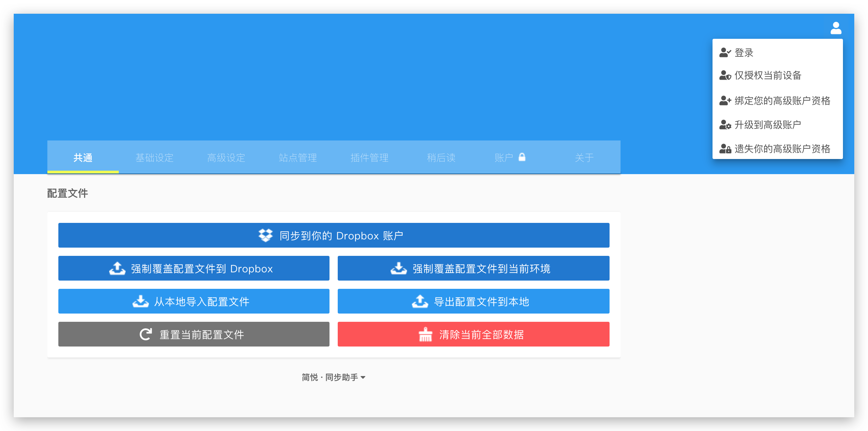Click the login user-check icon
868x431 pixels.
pyautogui.click(x=725, y=53)
